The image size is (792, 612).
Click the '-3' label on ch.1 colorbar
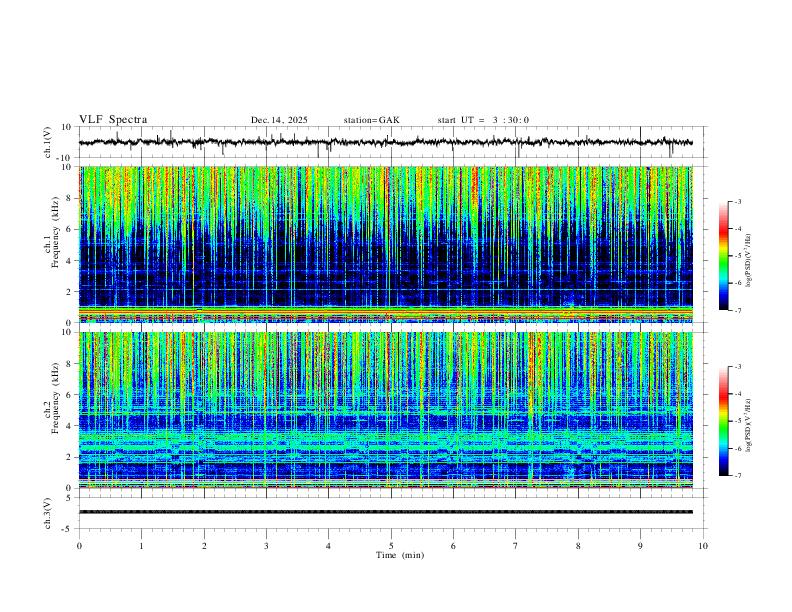click(737, 201)
